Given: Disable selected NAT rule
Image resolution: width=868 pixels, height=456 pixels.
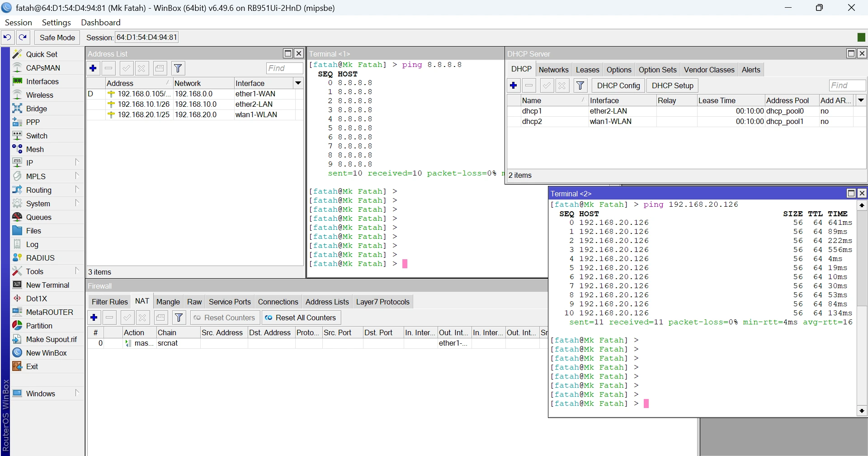Looking at the screenshot, I should 143,318.
